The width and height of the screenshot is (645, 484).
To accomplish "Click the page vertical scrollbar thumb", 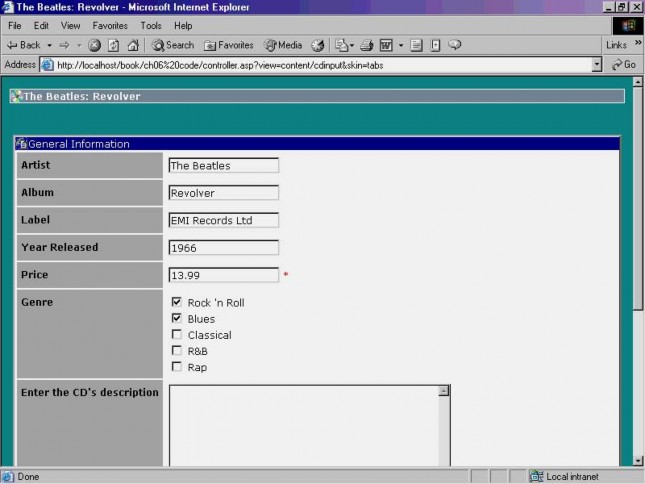I will tap(638, 199).
